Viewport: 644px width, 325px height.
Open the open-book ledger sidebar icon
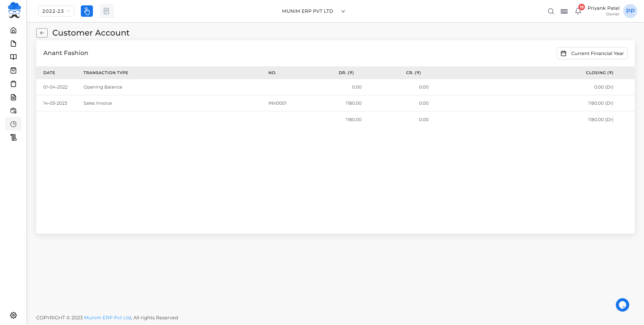click(x=13, y=57)
